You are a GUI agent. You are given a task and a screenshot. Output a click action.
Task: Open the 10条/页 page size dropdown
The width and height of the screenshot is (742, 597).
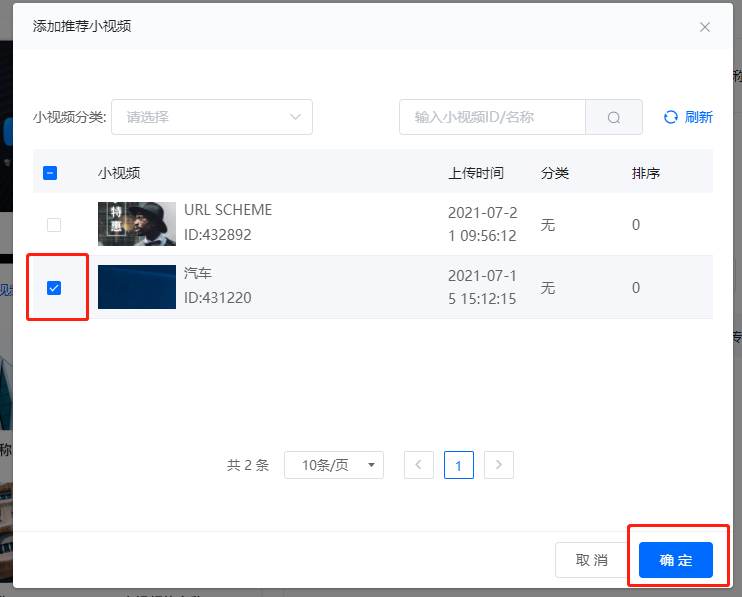pos(334,465)
